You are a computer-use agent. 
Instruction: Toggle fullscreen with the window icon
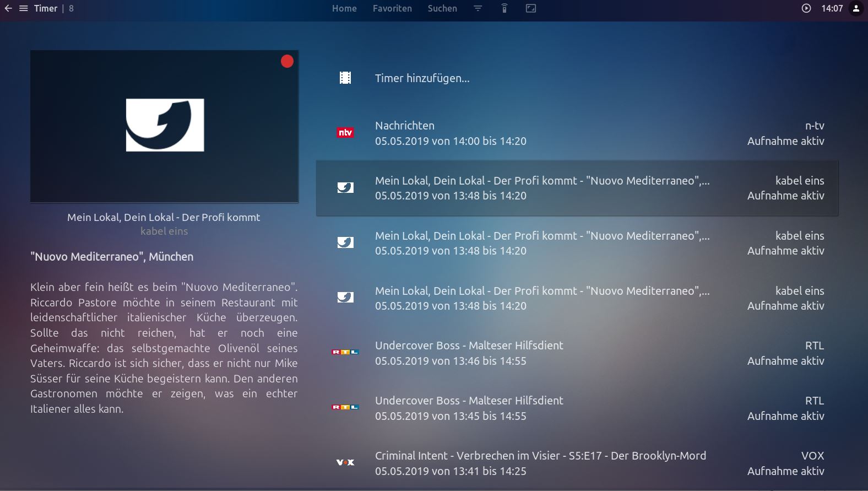point(531,8)
